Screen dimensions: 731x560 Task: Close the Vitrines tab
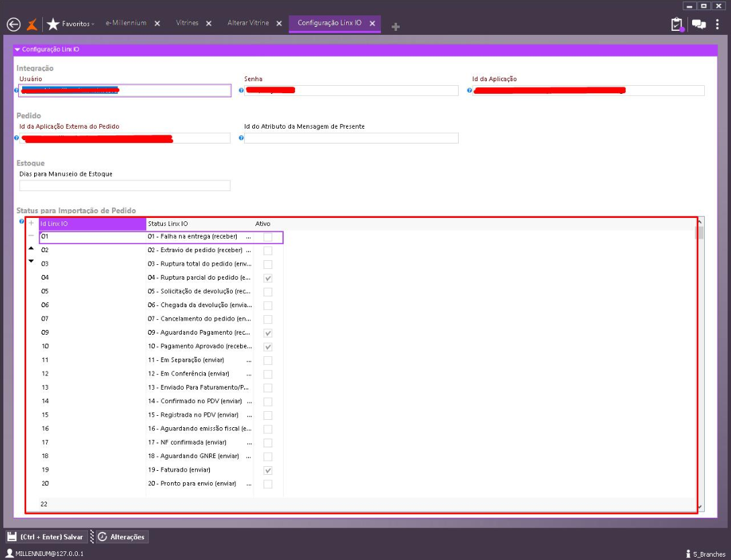209,23
